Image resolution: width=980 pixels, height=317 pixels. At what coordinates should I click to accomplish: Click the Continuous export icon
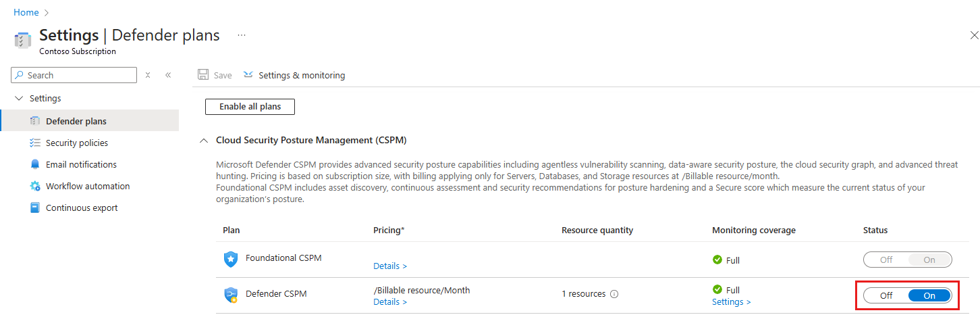(35, 208)
